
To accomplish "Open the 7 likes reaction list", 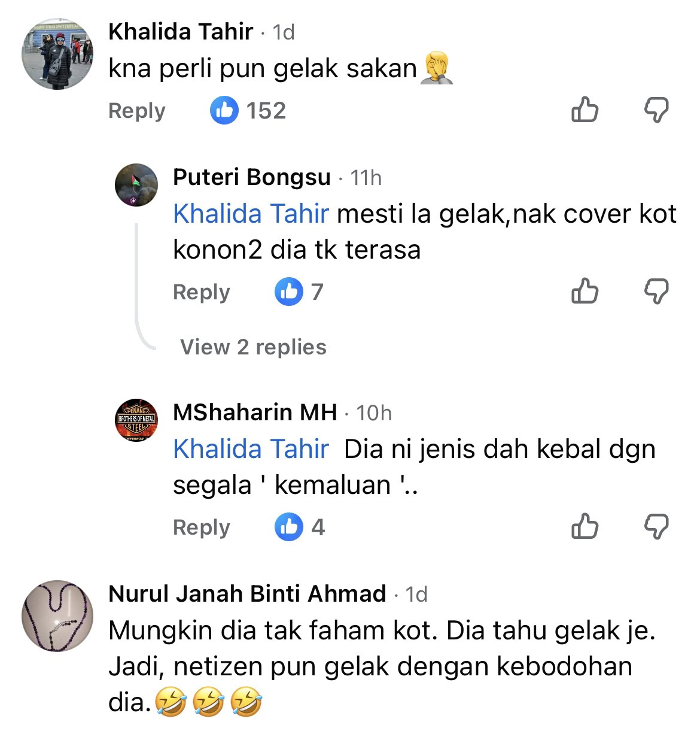I will pyautogui.click(x=299, y=292).
